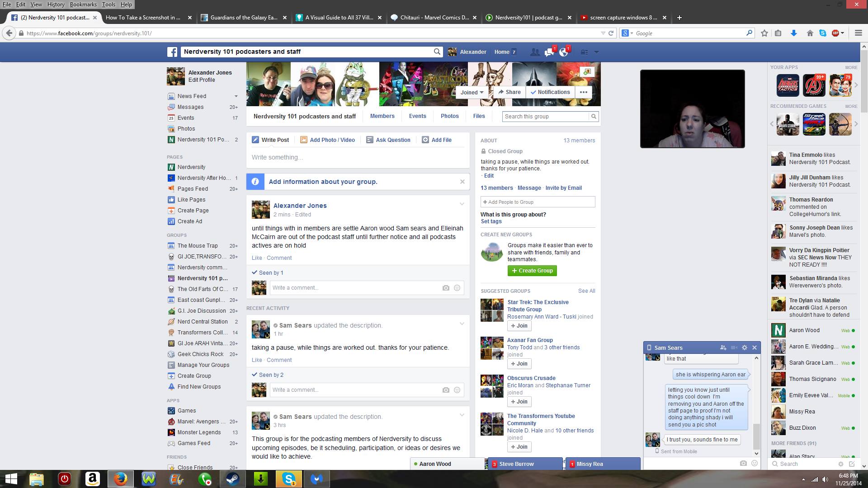Image resolution: width=868 pixels, height=488 pixels.
Task: Expand the Joined dropdown button
Action: click(472, 92)
